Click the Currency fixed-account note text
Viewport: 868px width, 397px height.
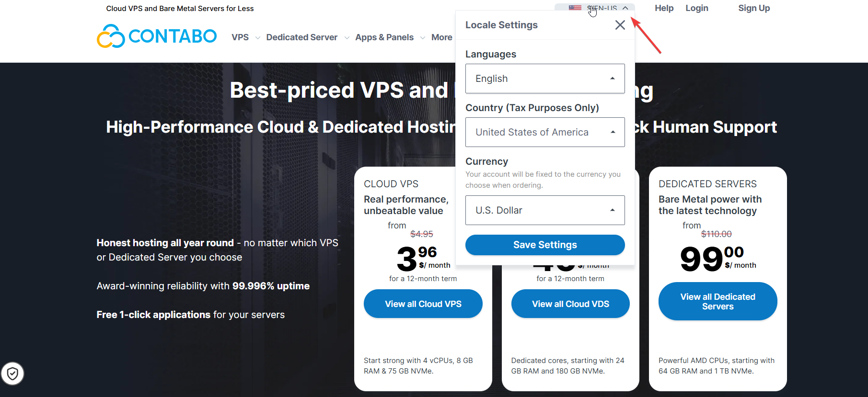pyautogui.click(x=543, y=180)
